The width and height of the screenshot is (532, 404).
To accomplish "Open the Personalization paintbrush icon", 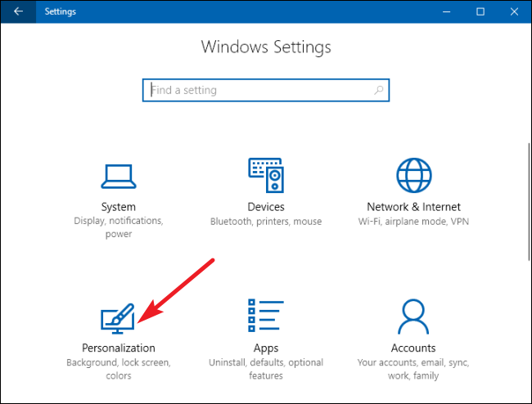I will 118,319.
